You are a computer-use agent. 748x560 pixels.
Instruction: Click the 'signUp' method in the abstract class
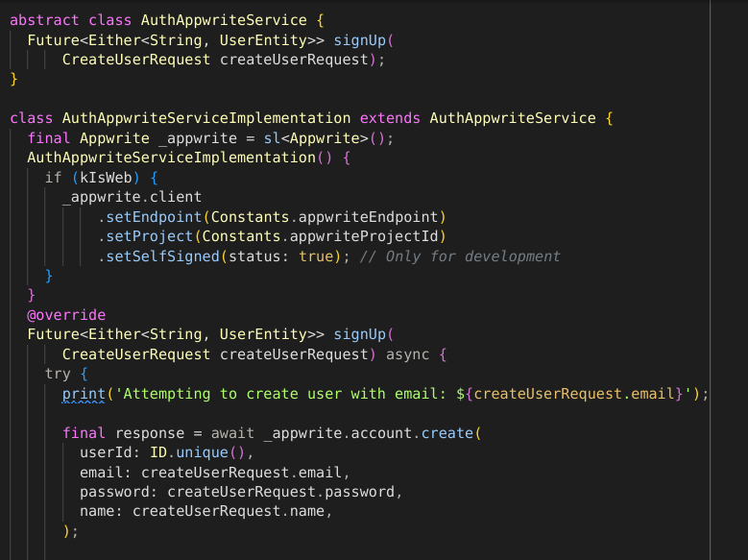pyautogui.click(x=360, y=40)
